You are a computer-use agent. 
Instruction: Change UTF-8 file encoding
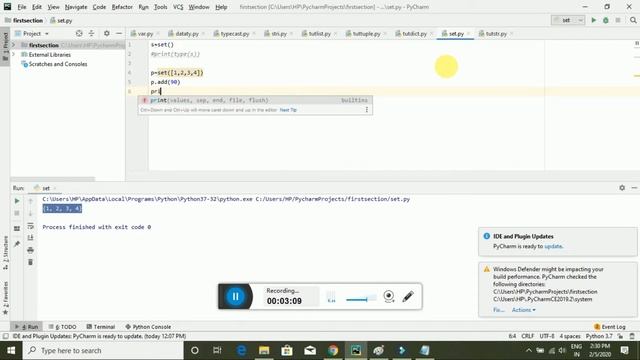click(547, 336)
